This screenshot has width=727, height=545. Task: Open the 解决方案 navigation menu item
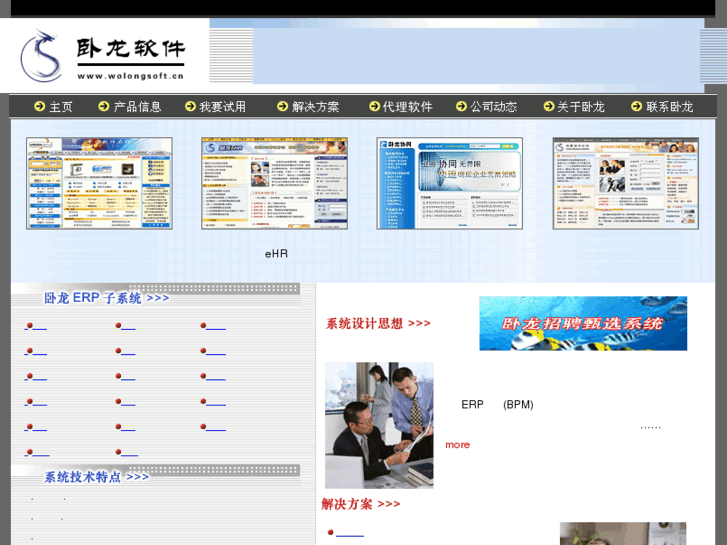315,107
